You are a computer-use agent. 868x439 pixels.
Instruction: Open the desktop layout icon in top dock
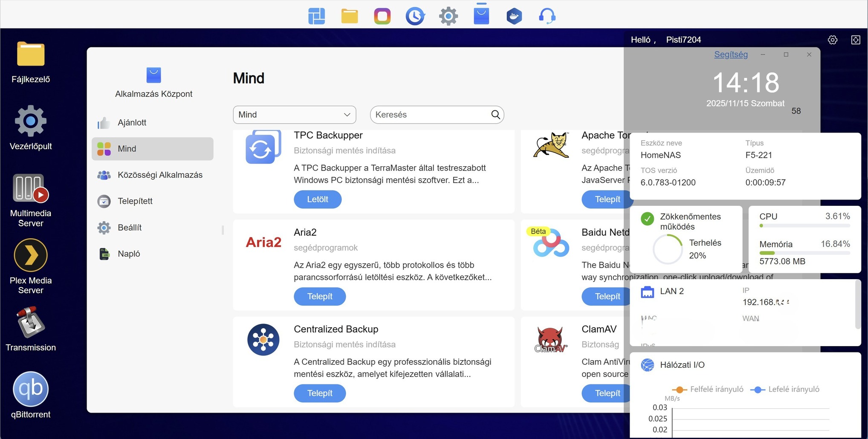pos(317,16)
